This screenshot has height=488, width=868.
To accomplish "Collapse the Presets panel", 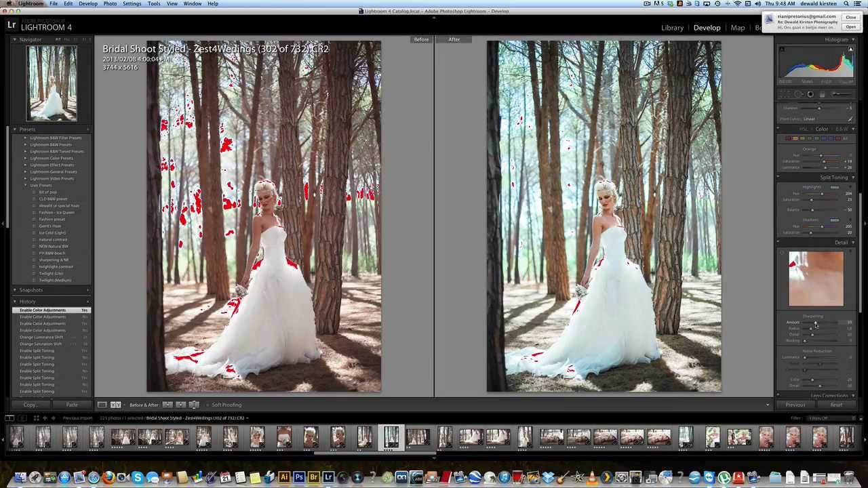I will coord(14,129).
